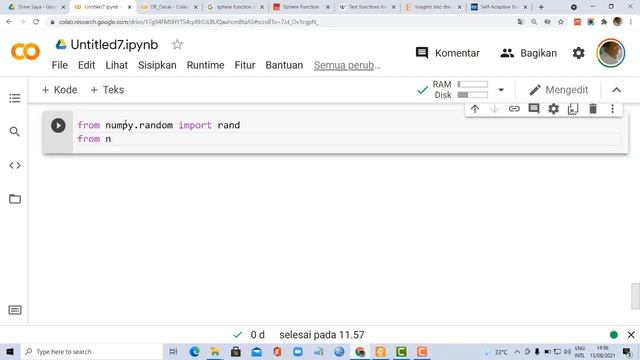Copy link to cell
Screen dimensions: 640x360
tap(514, 109)
